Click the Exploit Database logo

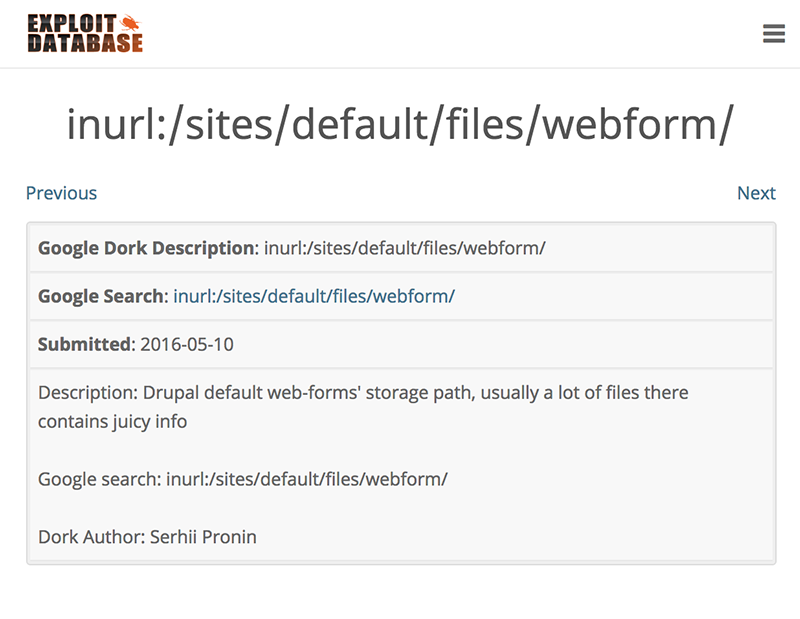point(85,33)
